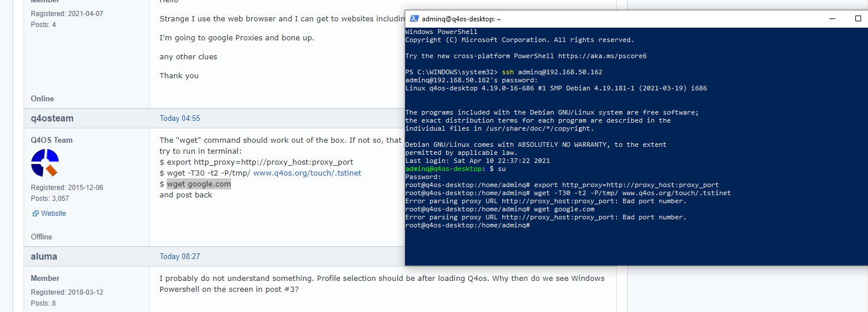Image resolution: width=868 pixels, height=312 pixels.
Task: Click 'Posts: 3,057' under q4osteam
Action: [x=50, y=198]
